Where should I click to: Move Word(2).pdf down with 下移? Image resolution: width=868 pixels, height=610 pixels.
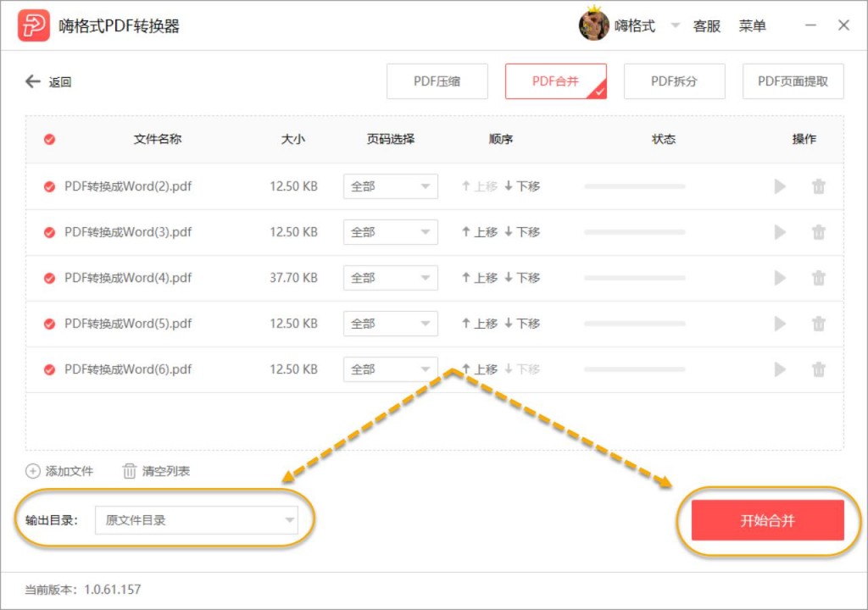point(522,186)
